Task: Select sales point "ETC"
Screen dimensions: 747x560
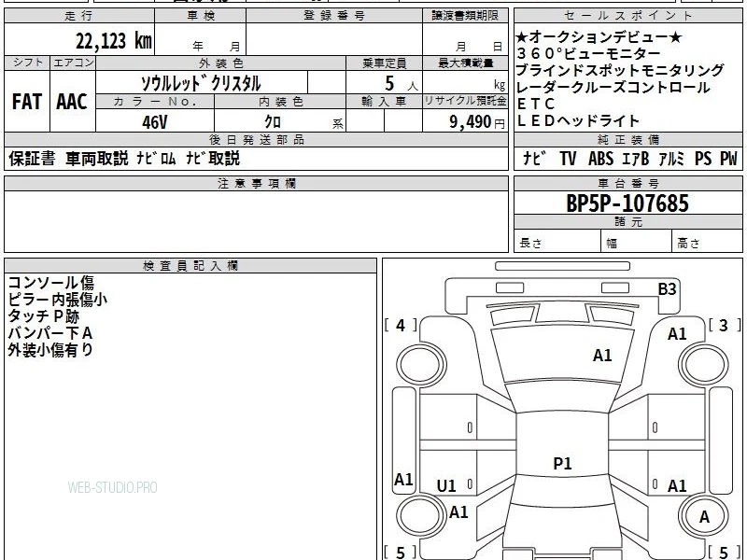Action: 535,105
